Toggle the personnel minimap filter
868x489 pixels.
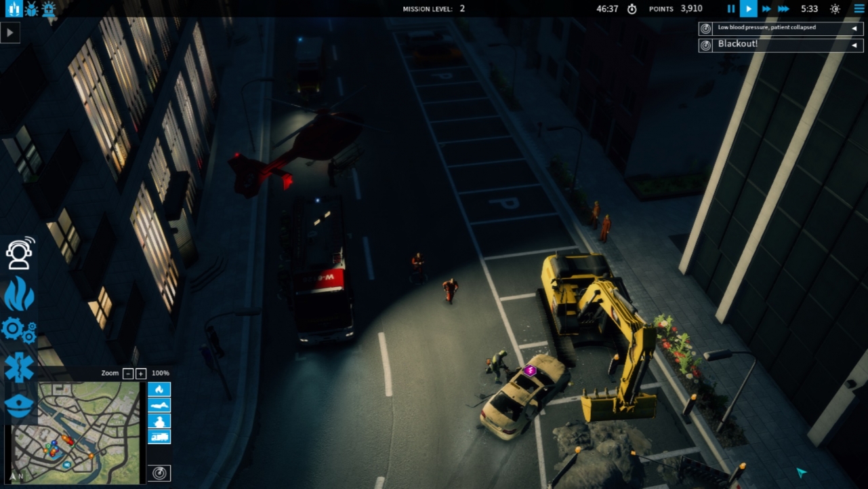coord(159,421)
